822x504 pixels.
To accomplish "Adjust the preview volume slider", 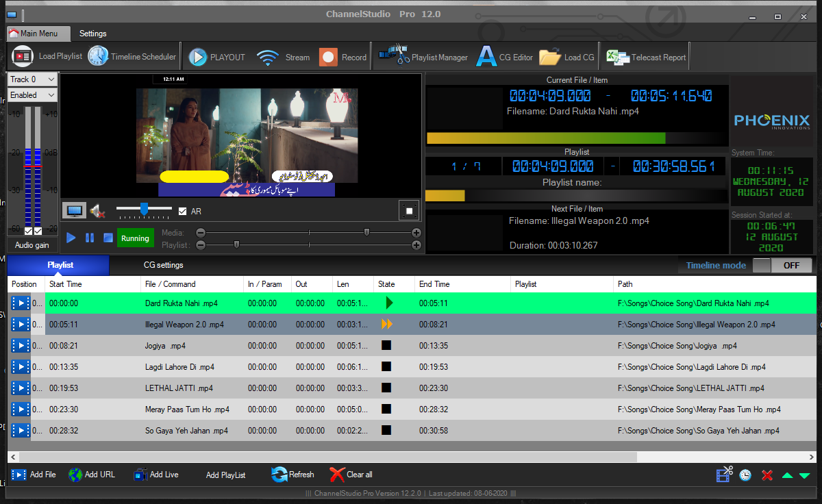I will click(144, 208).
